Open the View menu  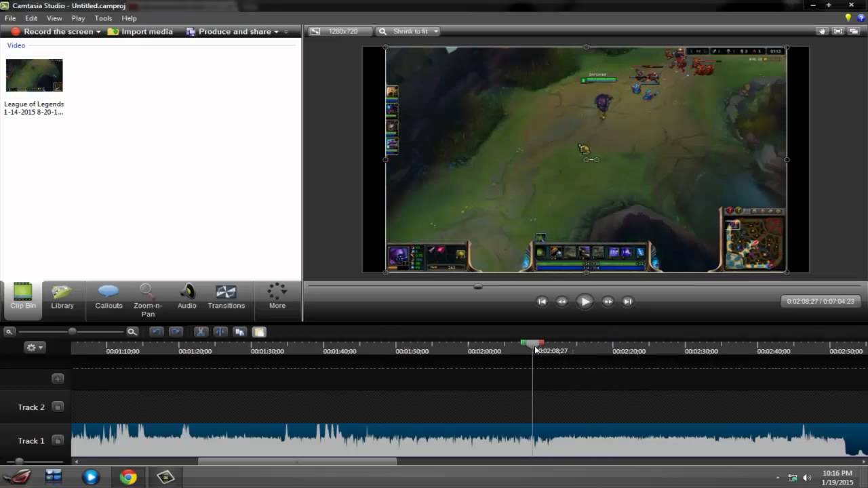click(x=54, y=18)
